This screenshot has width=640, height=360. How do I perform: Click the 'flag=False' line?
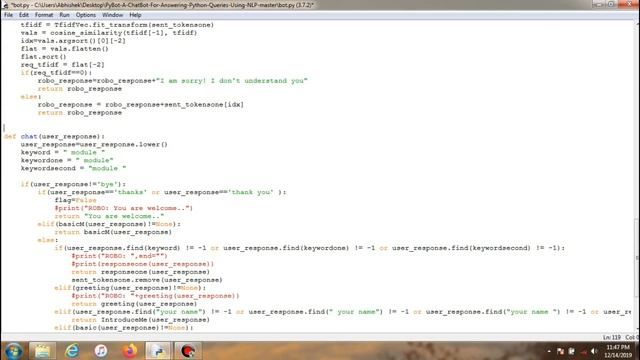75,200
